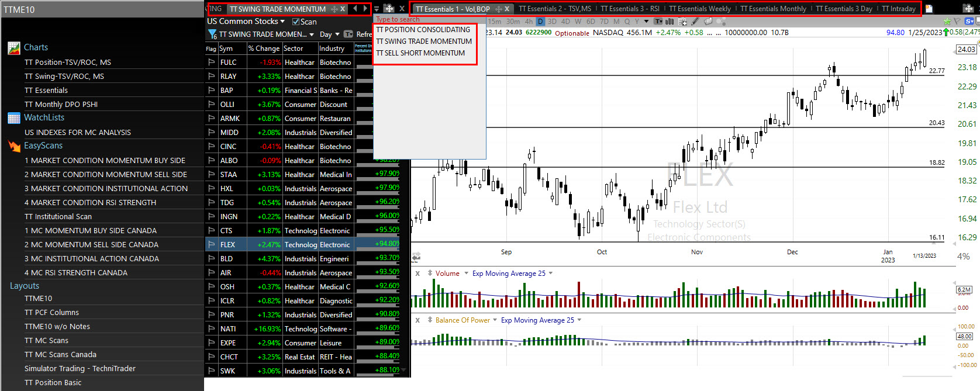Click the EasyScans section icon

click(14, 146)
